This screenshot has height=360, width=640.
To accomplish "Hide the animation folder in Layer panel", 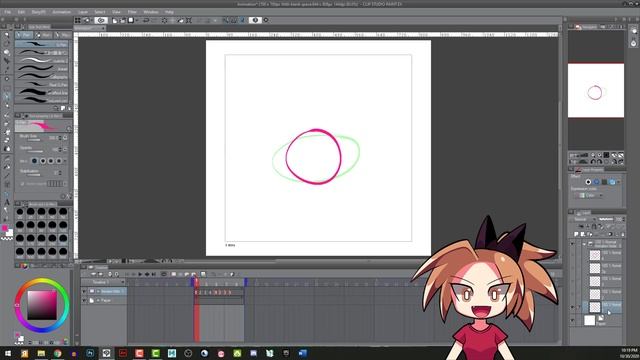I will (572, 244).
